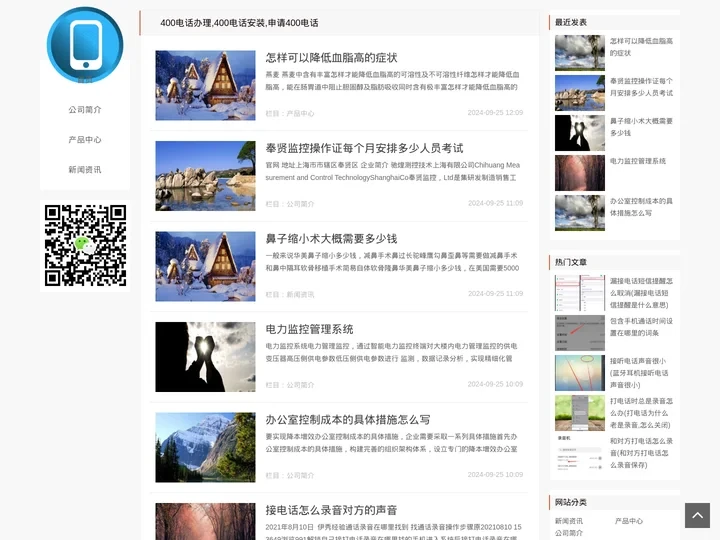Open popular article 打电话时总是录音怎么办
The image size is (720, 540).
[641, 413]
